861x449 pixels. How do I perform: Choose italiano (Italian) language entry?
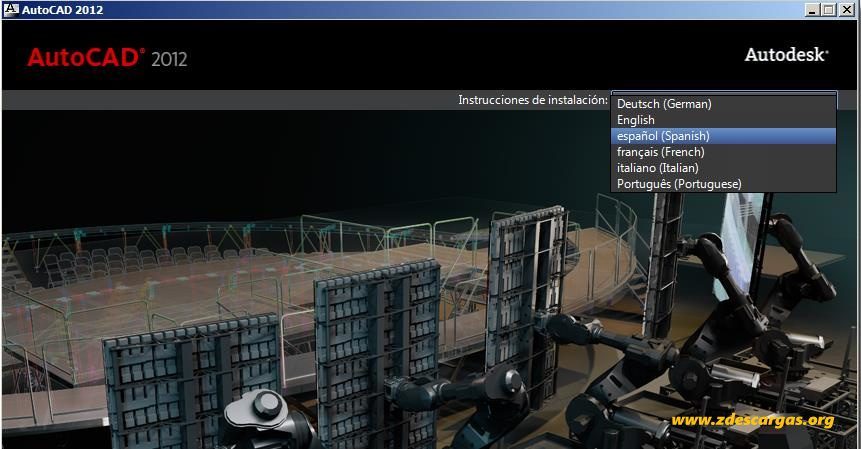[x=724, y=167]
